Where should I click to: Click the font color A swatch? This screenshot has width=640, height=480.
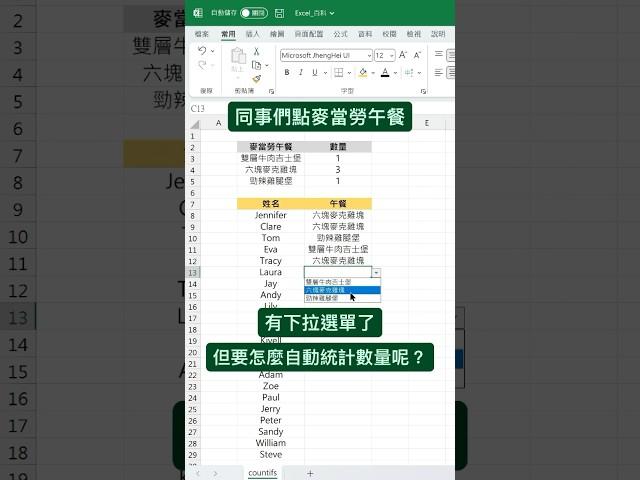pyautogui.click(x=385, y=72)
